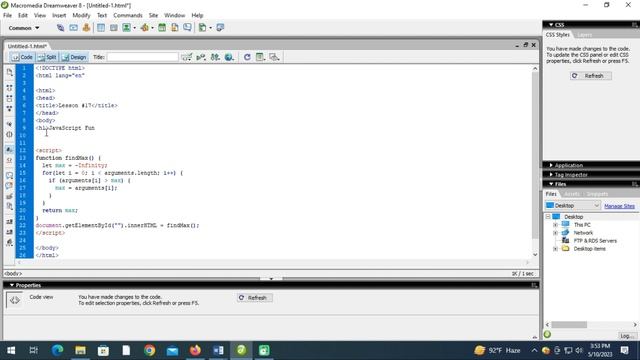Select parent tag in the coding toolbar

pos(9,124)
